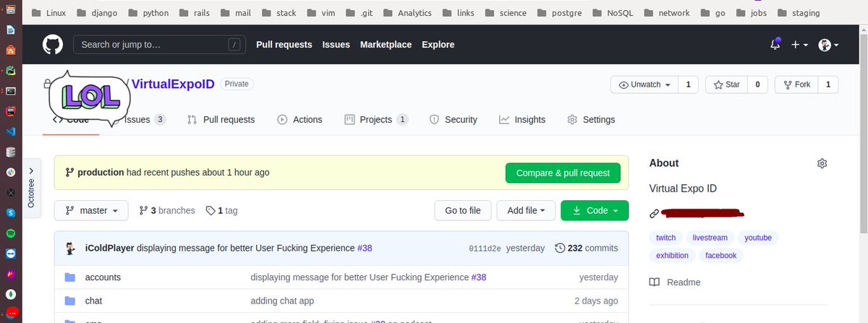The width and height of the screenshot is (868, 323).
Task: Click the chat folder icon
Action: coord(70,301)
